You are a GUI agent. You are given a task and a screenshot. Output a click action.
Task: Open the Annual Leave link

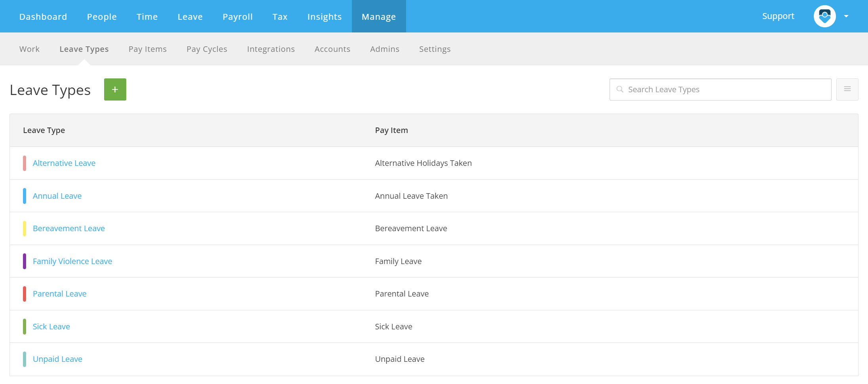click(x=57, y=196)
